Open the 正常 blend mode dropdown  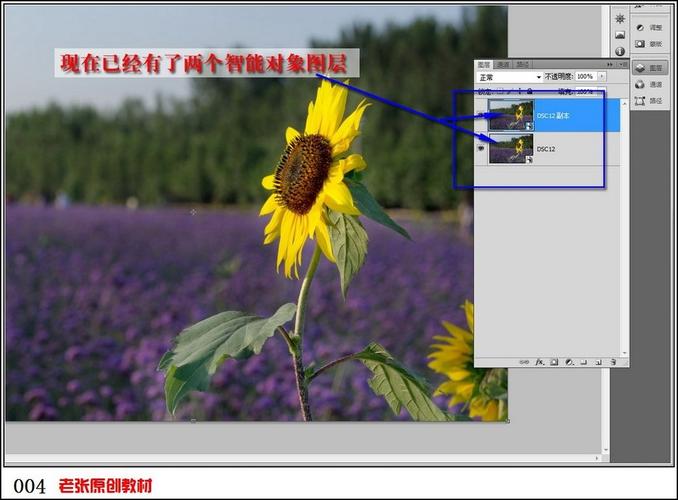(x=509, y=77)
